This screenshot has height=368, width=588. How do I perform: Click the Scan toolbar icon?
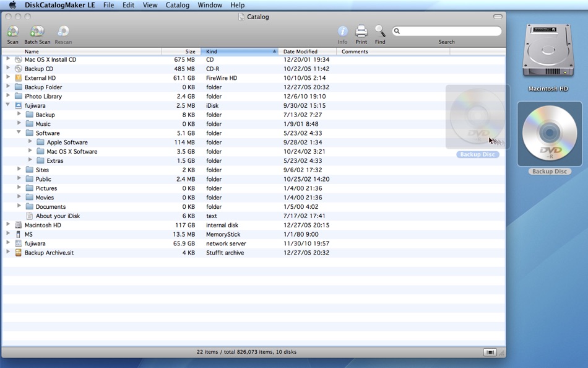click(13, 31)
